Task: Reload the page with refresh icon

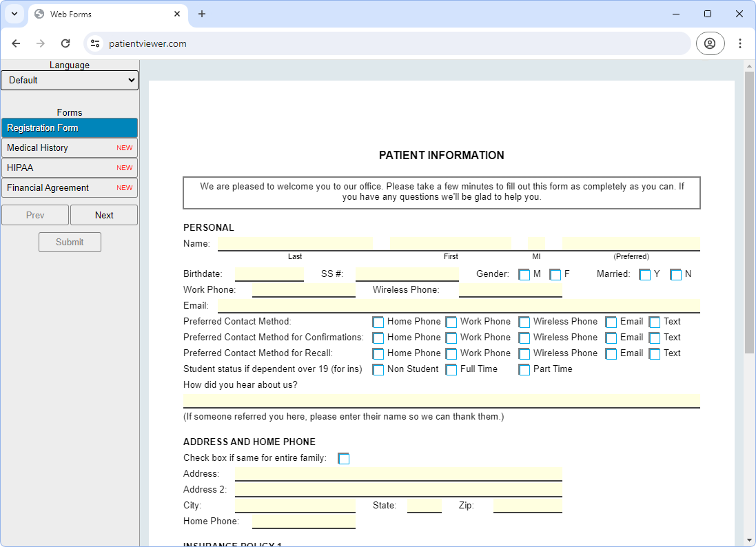Action: [65, 43]
